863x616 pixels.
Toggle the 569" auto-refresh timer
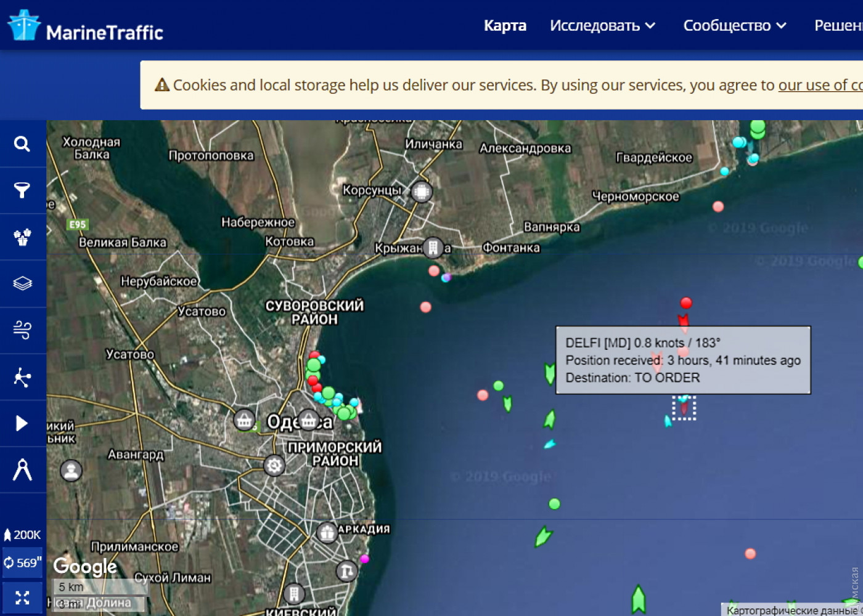point(22,562)
